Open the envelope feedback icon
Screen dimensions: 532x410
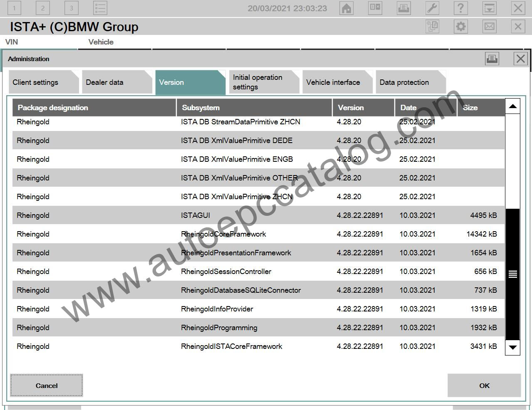pyautogui.click(x=489, y=27)
